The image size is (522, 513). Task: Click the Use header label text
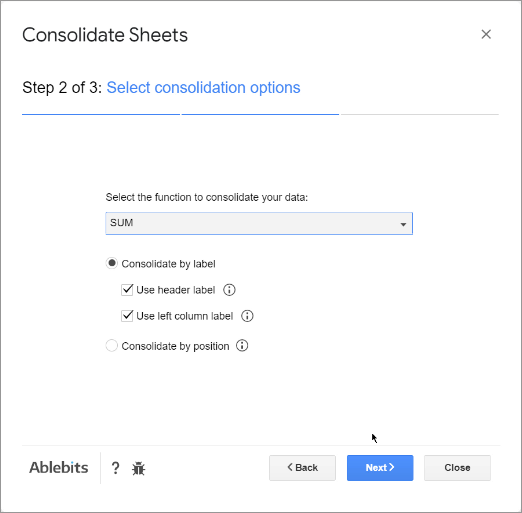point(176,290)
